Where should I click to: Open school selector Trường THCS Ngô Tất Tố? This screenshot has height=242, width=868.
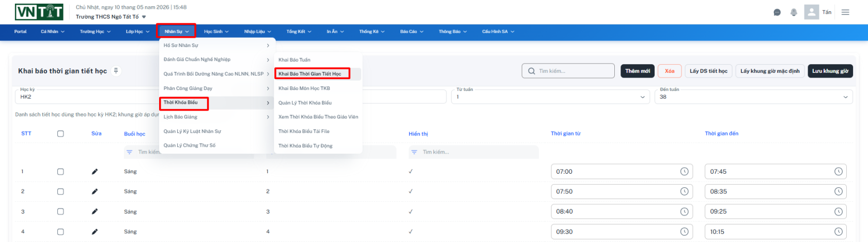(111, 17)
